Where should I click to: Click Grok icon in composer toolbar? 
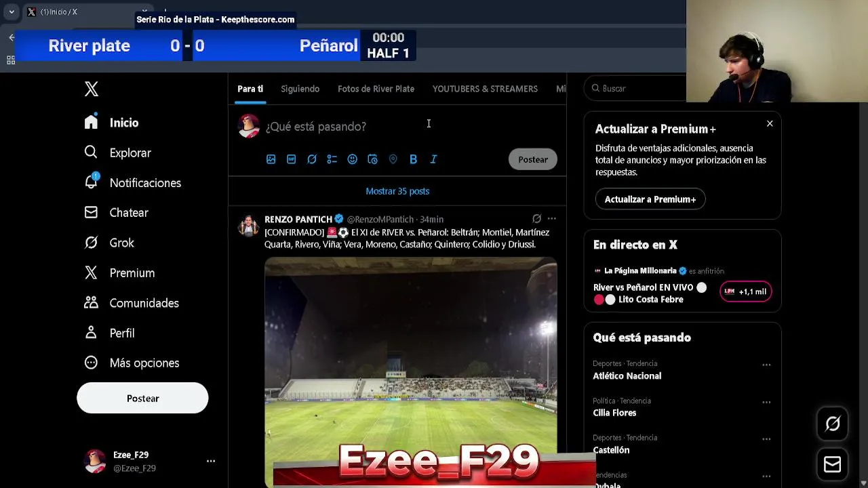311,159
